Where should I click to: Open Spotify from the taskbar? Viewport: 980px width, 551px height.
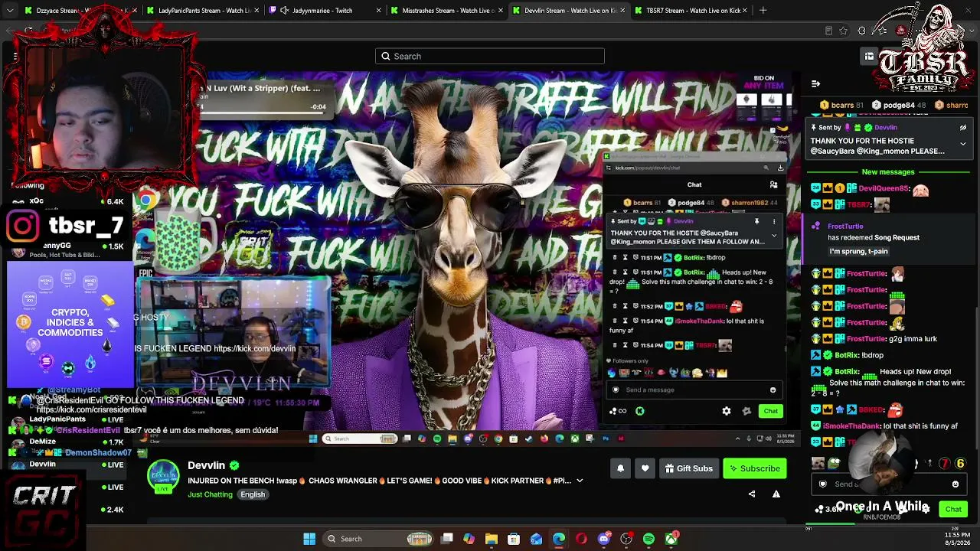[648, 539]
